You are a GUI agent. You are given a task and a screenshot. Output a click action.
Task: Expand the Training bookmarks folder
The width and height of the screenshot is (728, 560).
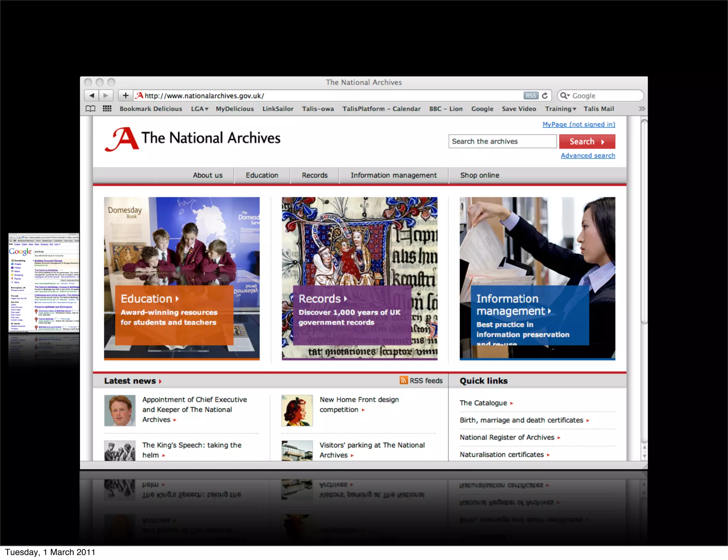pyautogui.click(x=560, y=109)
